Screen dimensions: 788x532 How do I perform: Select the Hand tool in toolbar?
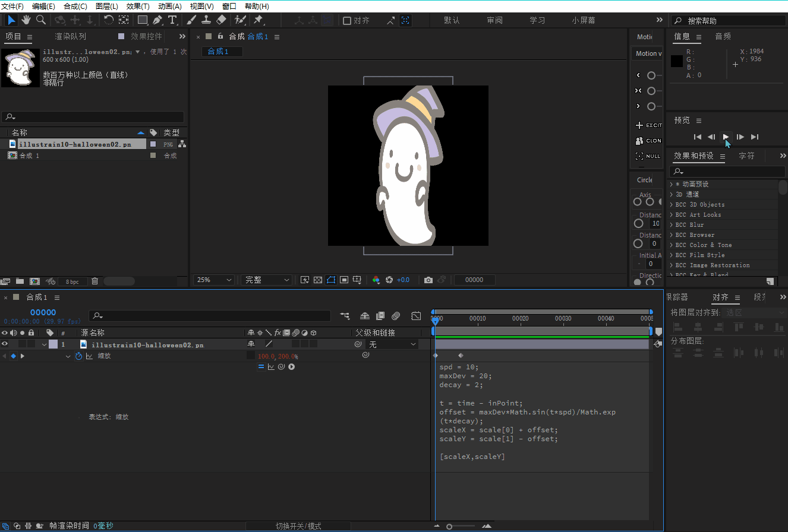pyautogui.click(x=26, y=20)
